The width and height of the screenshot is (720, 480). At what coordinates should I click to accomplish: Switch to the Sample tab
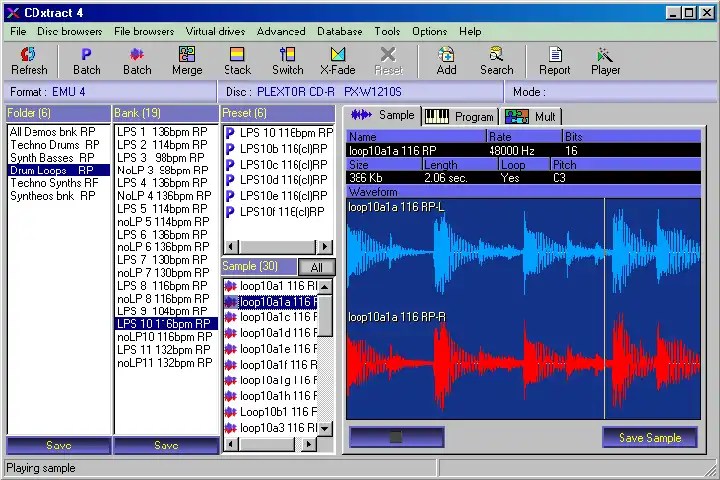click(382, 115)
